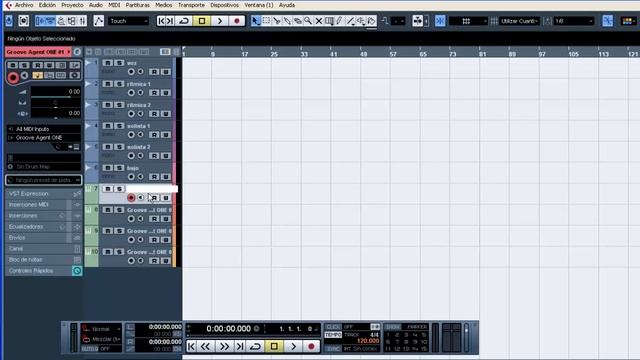Click track 7 name input field
640x360 pixels.
pos(152,189)
